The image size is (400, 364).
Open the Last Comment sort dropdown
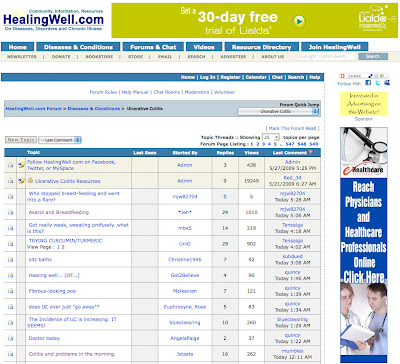(x=60, y=140)
